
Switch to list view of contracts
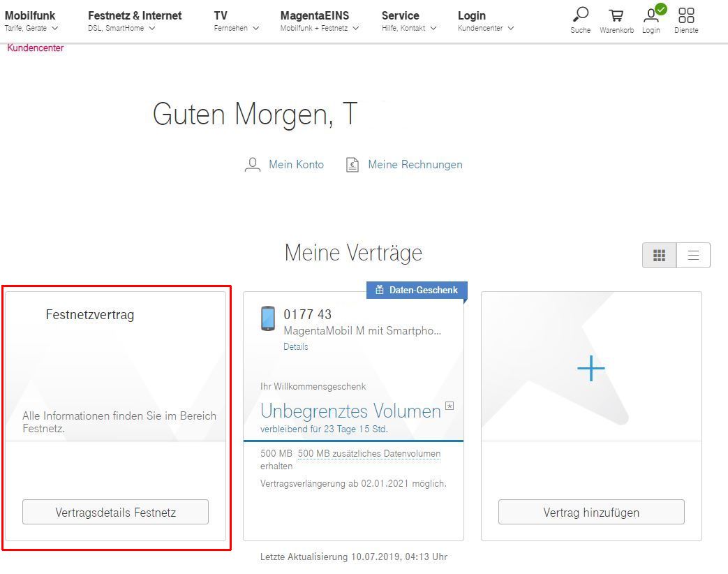click(x=693, y=255)
